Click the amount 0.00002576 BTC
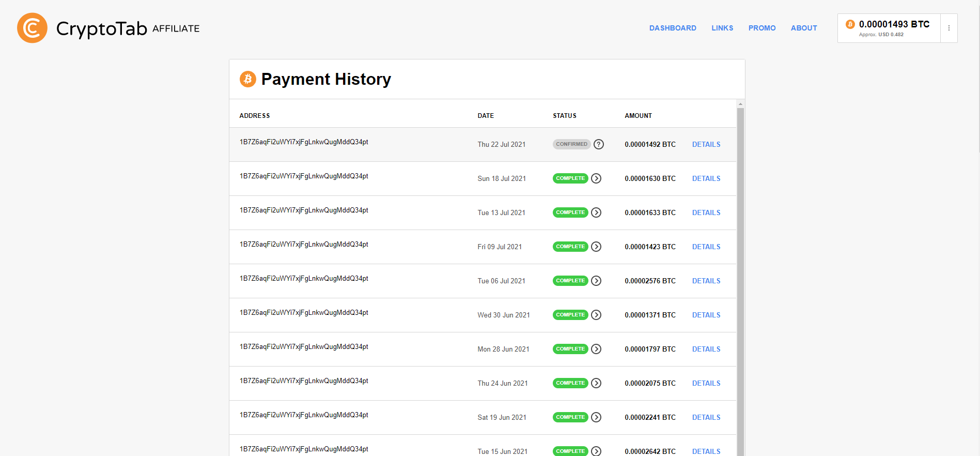The height and width of the screenshot is (456, 980). pos(650,281)
